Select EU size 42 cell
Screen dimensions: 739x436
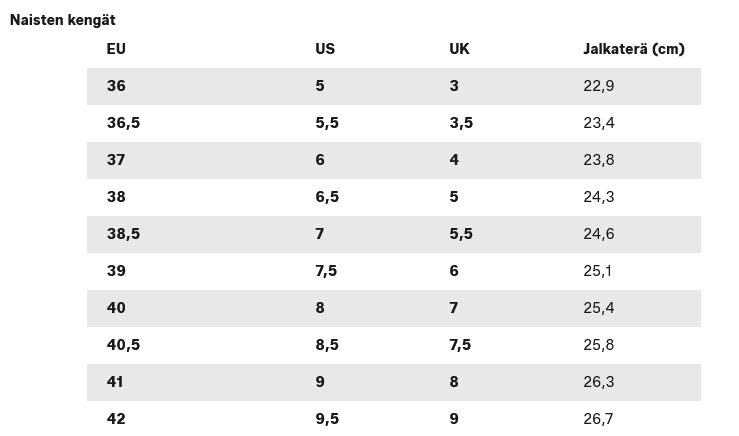(x=116, y=419)
